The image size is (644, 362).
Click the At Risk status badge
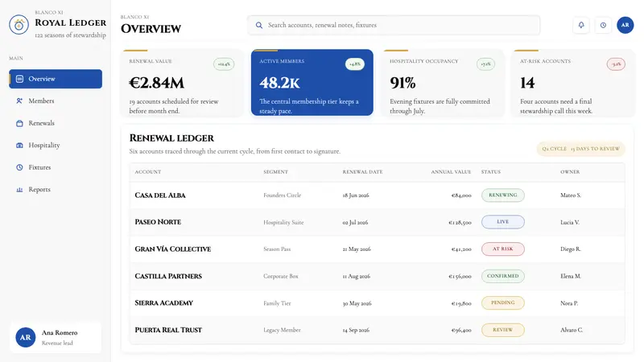[502, 249]
